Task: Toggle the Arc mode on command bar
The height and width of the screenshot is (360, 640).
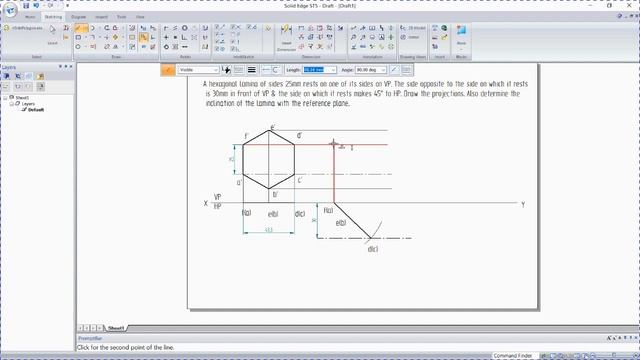Action: click(x=276, y=70)
